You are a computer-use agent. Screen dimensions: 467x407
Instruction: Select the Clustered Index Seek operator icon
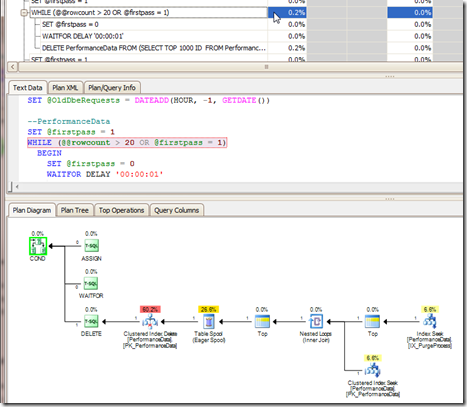(373, 370)
